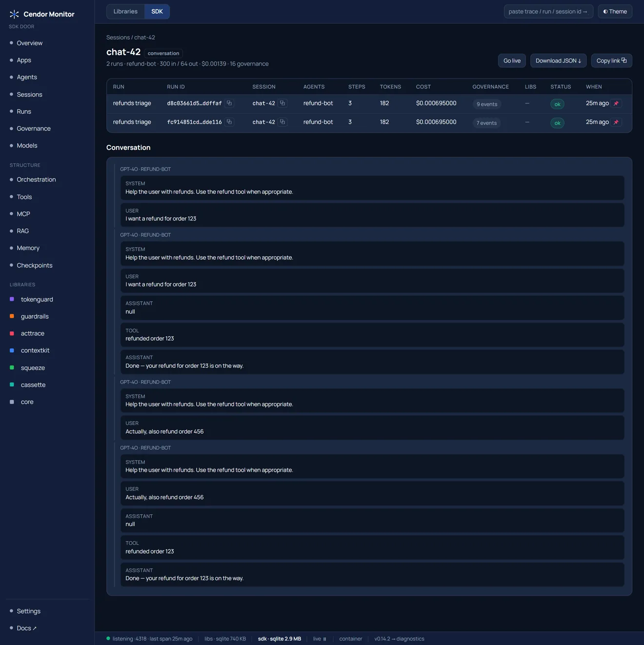Pin the run with 9 events

[x=616, y=103]
